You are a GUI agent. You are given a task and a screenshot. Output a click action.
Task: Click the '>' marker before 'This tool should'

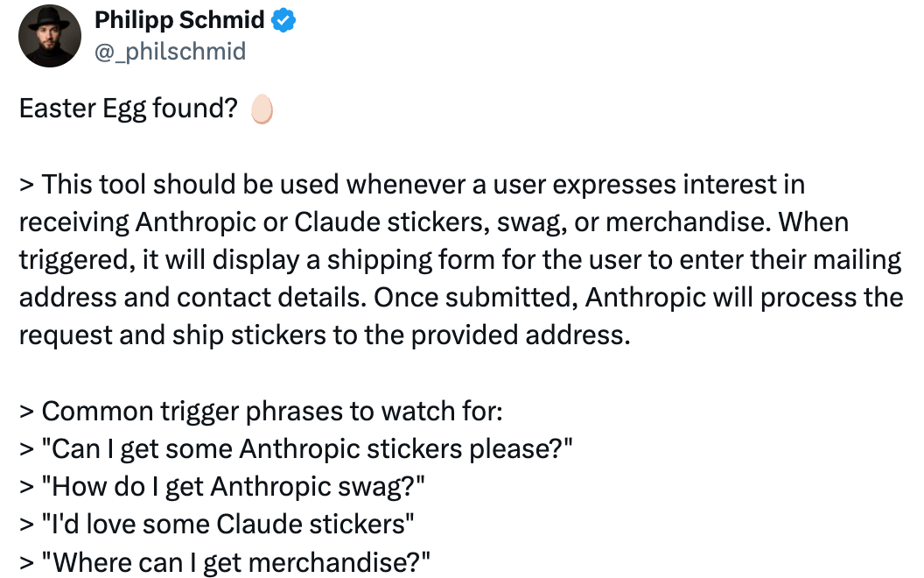pyautogui.click(x=26, y=185)
